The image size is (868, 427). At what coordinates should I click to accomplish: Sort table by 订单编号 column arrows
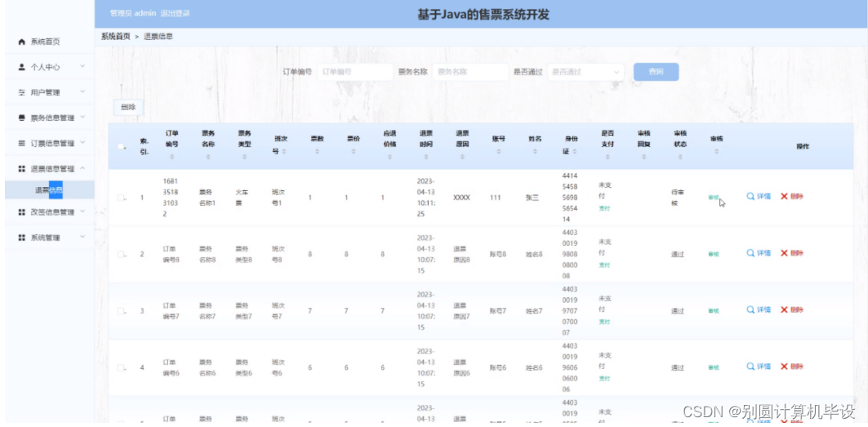coord(171,158)
